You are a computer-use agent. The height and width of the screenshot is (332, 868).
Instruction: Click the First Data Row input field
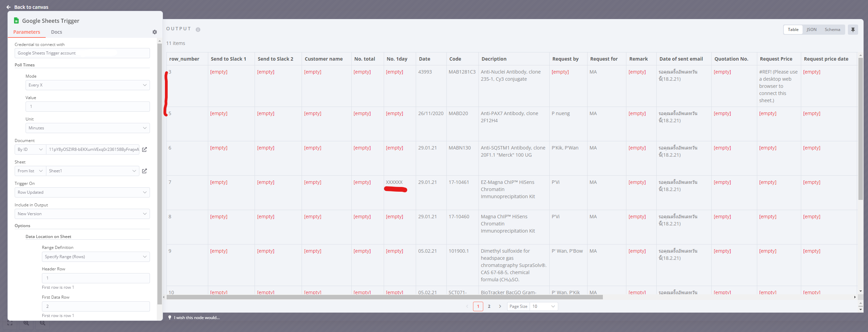pyautogui.click(x=96, y=306)
